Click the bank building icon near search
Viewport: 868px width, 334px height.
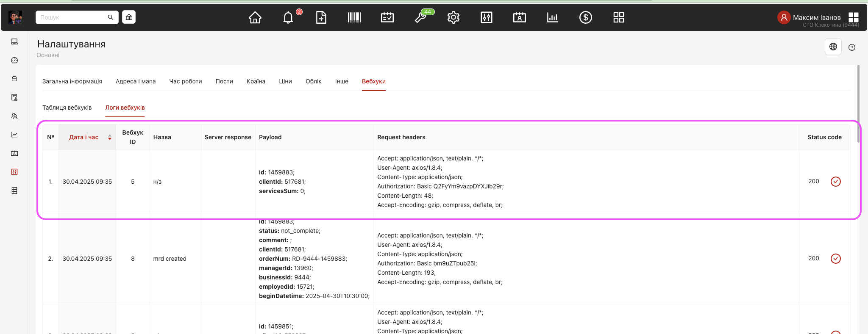(129, 17)
